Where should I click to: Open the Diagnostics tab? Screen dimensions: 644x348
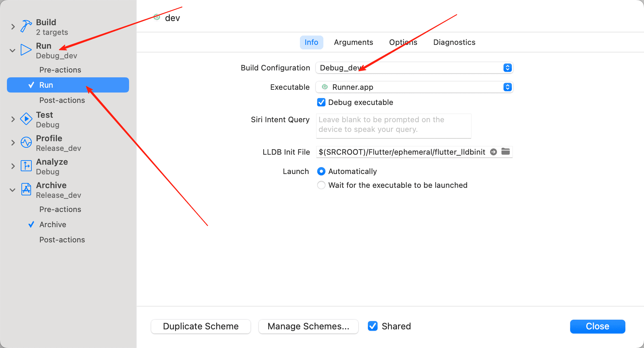(x=454, y=42)
